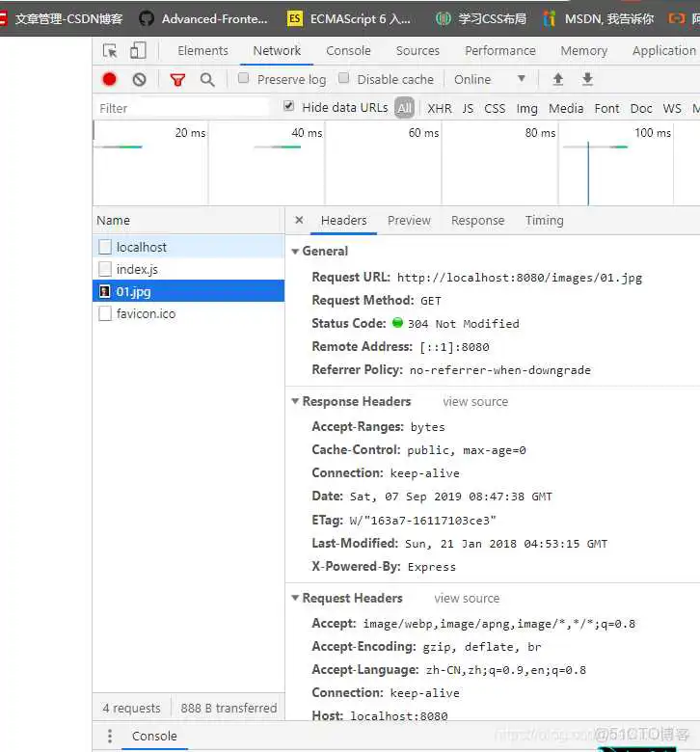Image resolution: width=700 pixels, height=752 pixels.
Task: Collapse the General section
Action: point(296,252)
